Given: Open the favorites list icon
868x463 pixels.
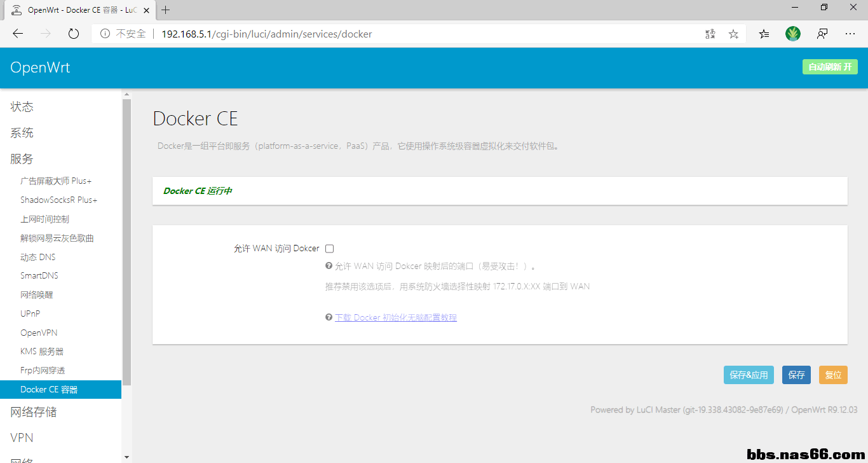Looking at the screenshot, I should coord(764,34).
